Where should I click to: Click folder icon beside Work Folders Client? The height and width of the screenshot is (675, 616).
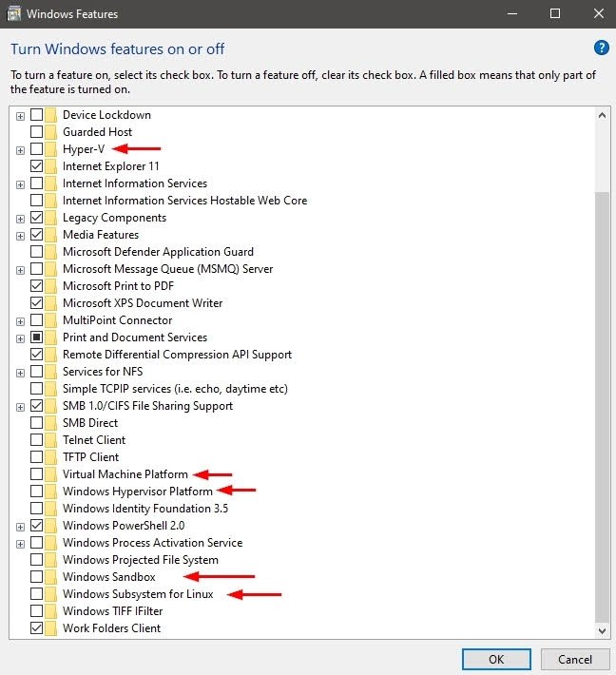(50, 627)
